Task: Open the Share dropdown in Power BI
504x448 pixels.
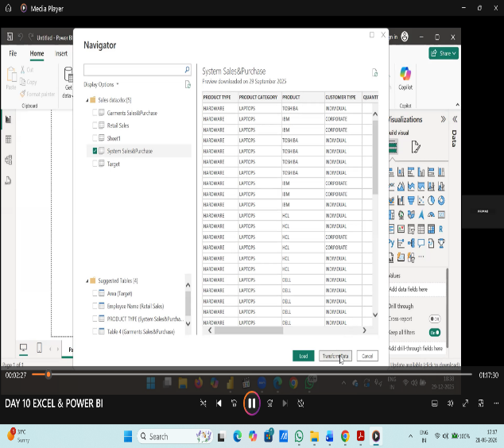Action: coord(444,53)
